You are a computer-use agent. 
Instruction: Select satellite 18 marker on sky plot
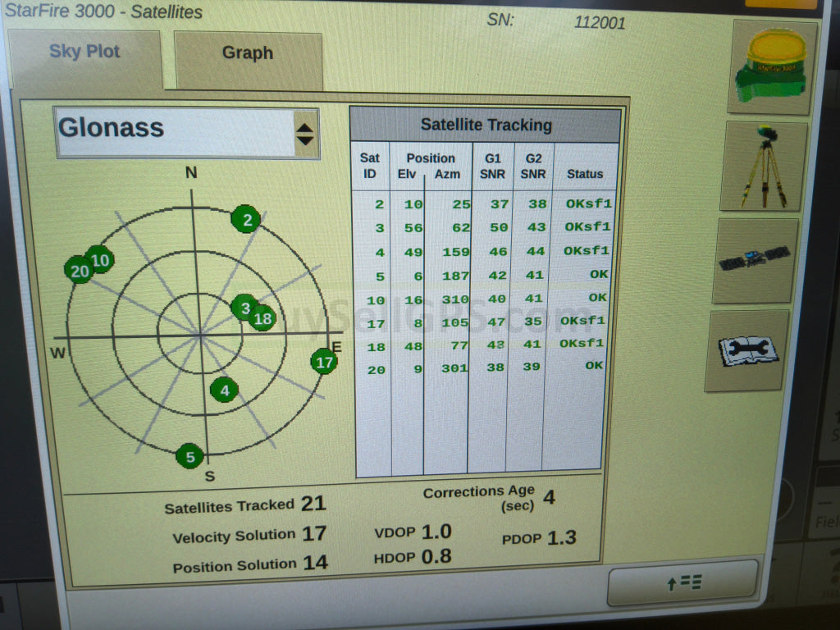pyautogui.click(x=262, y=318)
